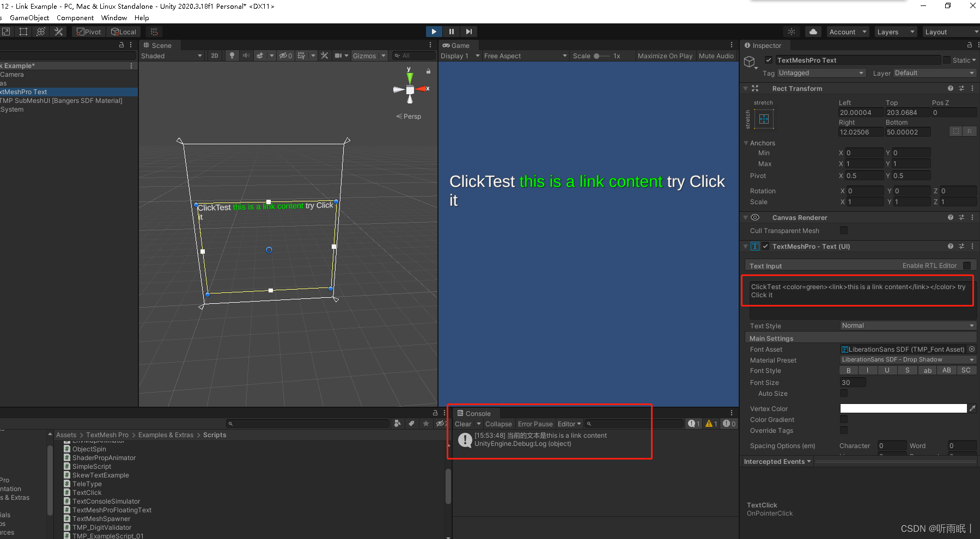The height and width of the screenshot is (539, 980).
Task: Search by label tag icon in Project
Action: pyautogui.click(x=411, y=423)
